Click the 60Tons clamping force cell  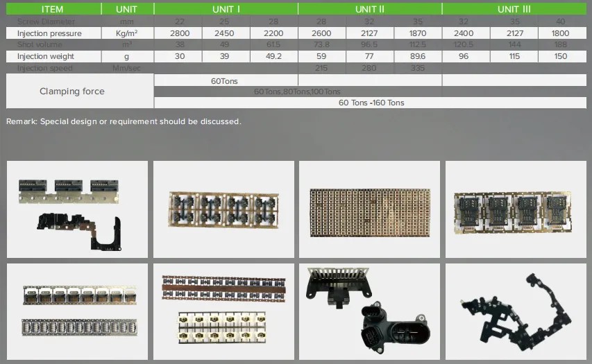(x=226, y=80)
